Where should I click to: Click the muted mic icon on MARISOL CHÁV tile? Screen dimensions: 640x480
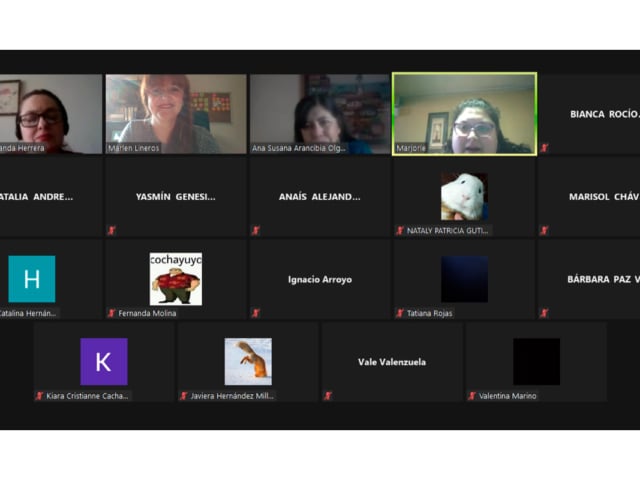(544, 231)
